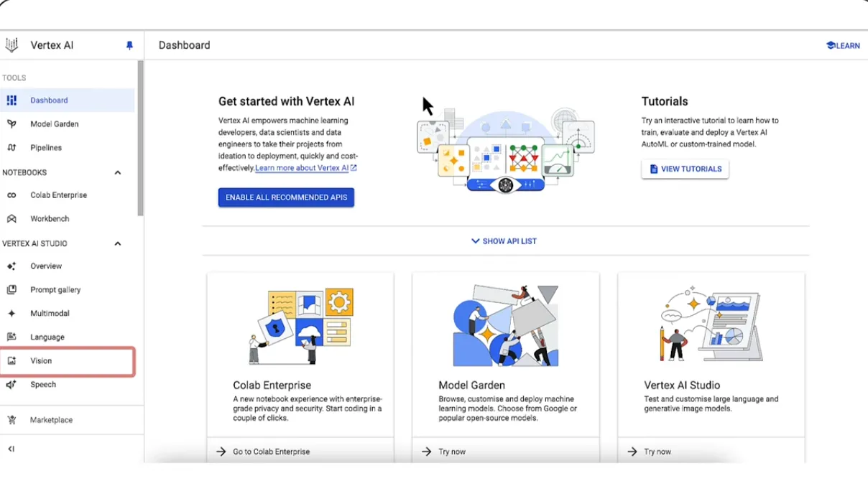The width and height of the screenshot is (868, 481).
Task: Click the Speech speaker icon
Action: tap(11, 385)
